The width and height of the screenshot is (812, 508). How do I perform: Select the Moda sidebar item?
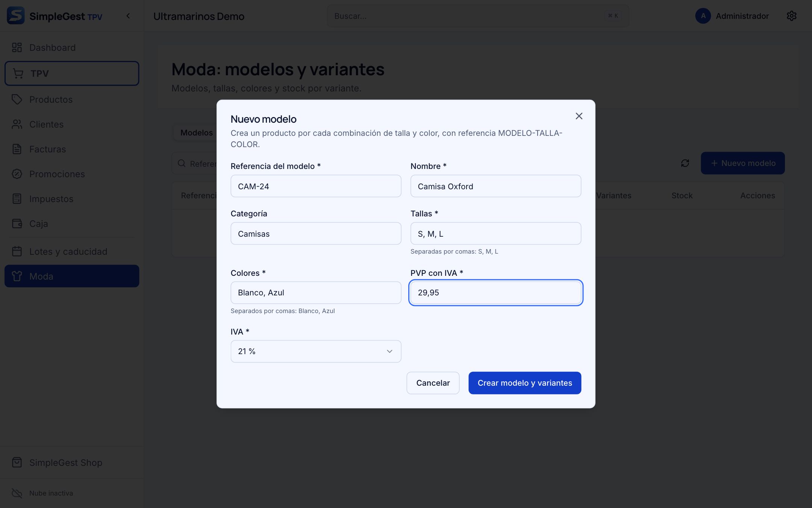click(72, 276)
